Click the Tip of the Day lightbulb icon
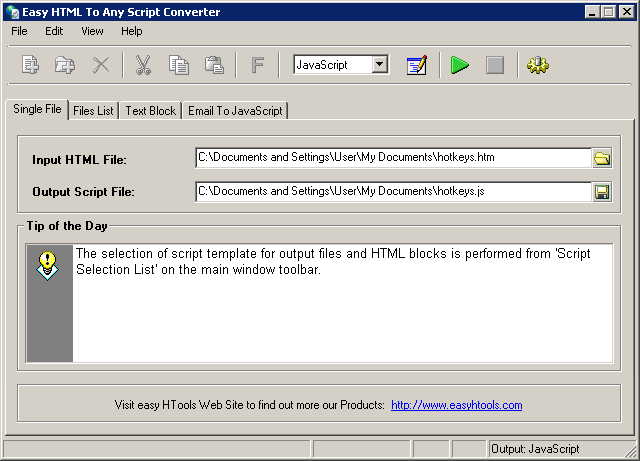 [48, 265]
